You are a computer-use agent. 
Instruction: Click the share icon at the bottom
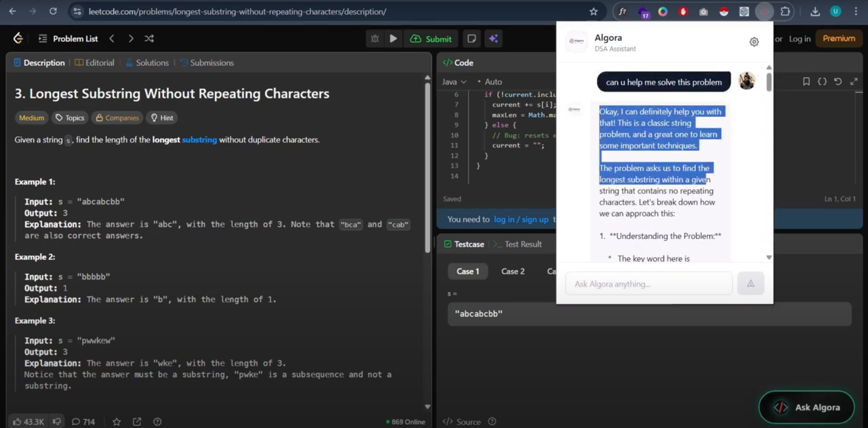pyautogui.click(x=137, y=422)
